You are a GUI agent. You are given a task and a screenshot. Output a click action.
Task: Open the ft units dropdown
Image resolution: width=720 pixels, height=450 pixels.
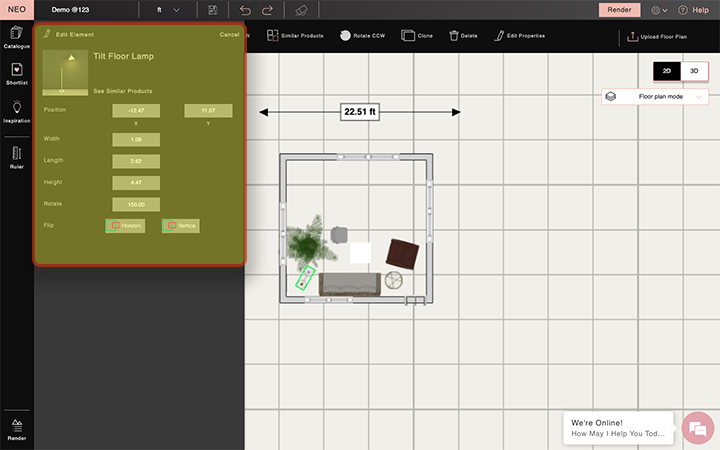(168, 10)
